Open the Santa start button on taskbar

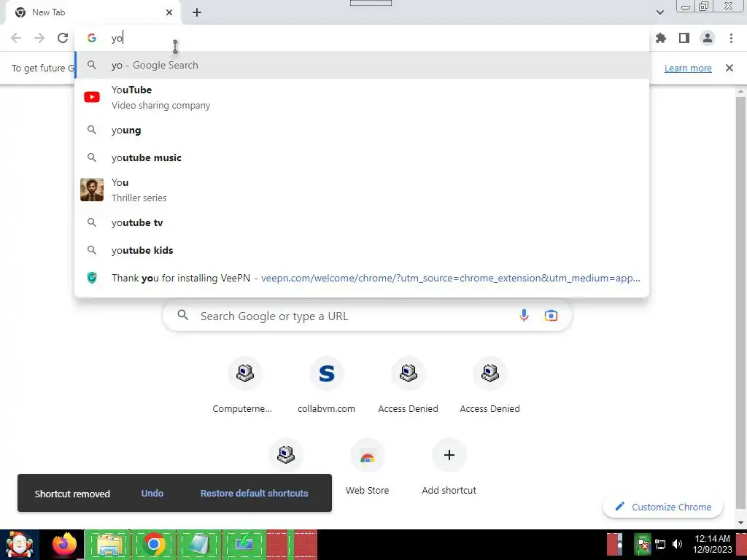[x=20, y=545]
